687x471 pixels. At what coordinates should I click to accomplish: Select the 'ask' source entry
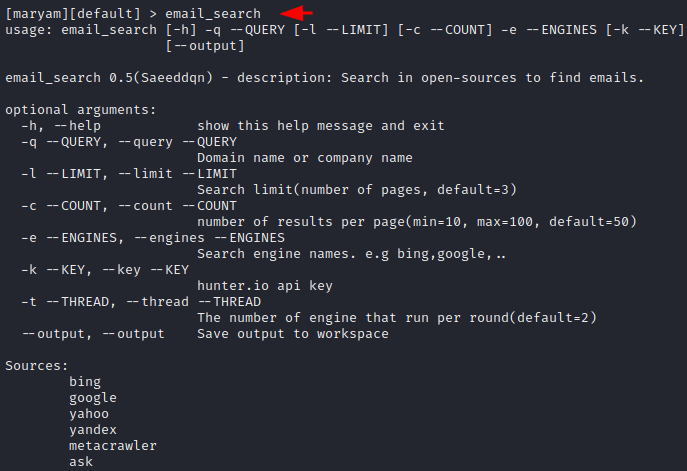click(81, 462)
